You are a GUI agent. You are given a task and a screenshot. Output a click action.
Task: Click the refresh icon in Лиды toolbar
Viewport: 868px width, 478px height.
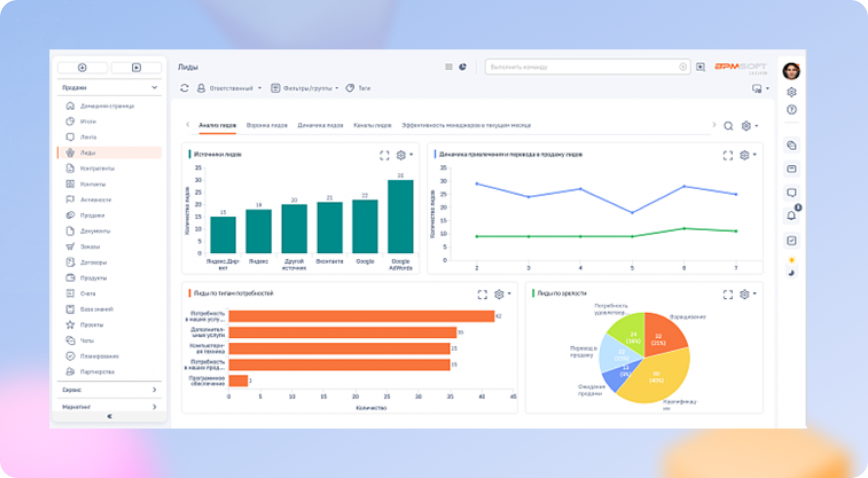pos(185,88)
